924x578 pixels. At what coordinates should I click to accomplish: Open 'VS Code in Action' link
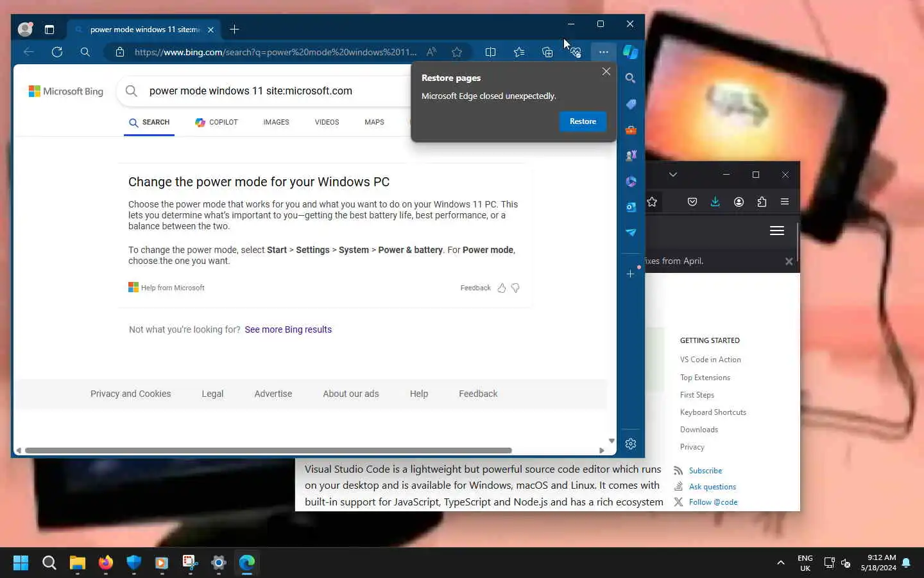[x=710, y=360]
